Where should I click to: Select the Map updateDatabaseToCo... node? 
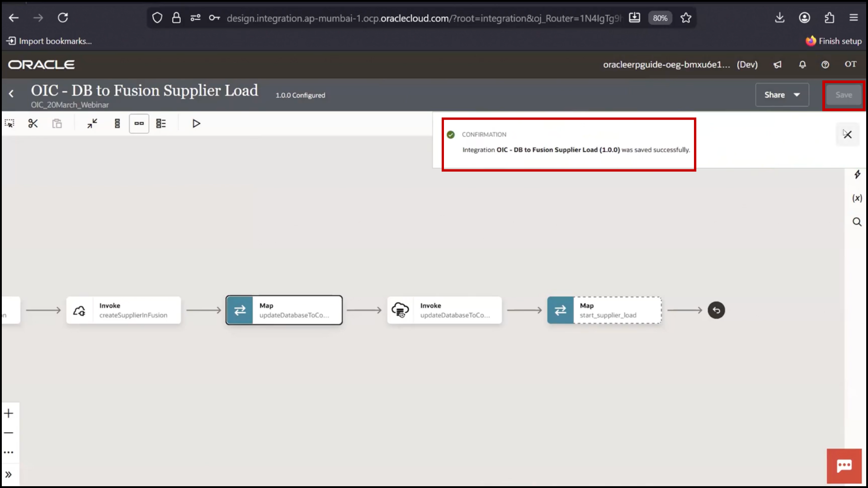click(284, 310)
